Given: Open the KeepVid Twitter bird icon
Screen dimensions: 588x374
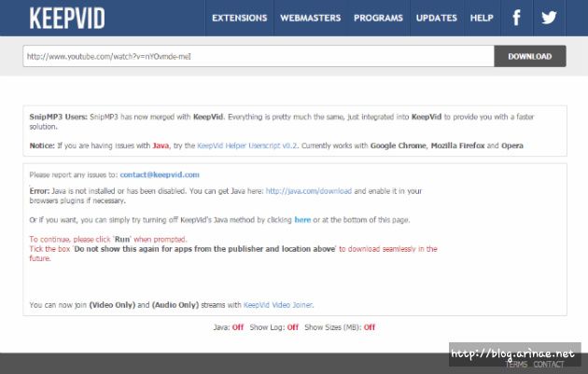Looking at the screenshot, I should [549, 18].
